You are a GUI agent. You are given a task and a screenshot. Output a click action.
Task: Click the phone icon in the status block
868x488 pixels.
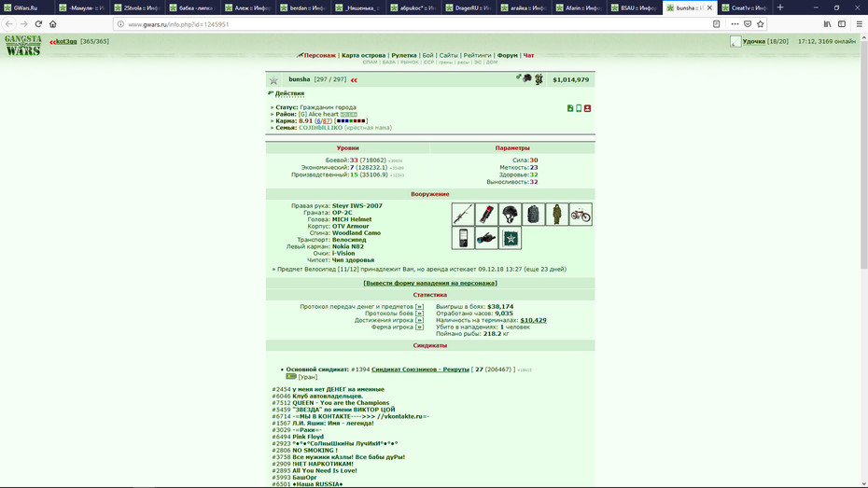579,108
